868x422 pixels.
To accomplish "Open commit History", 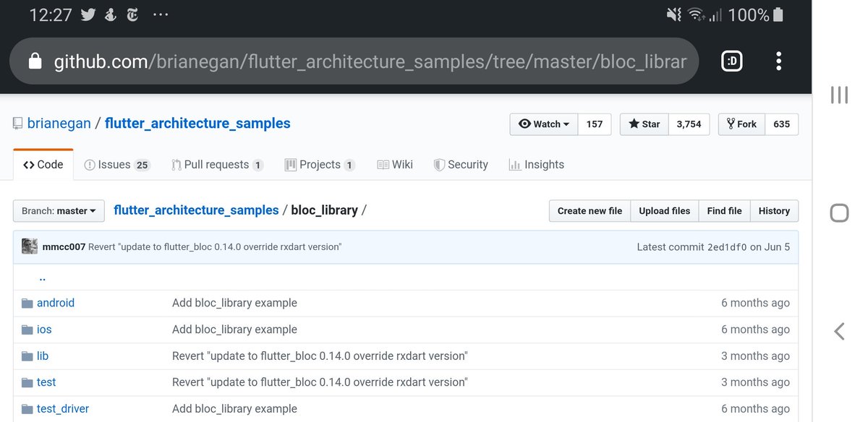I will tap(774, 211).
